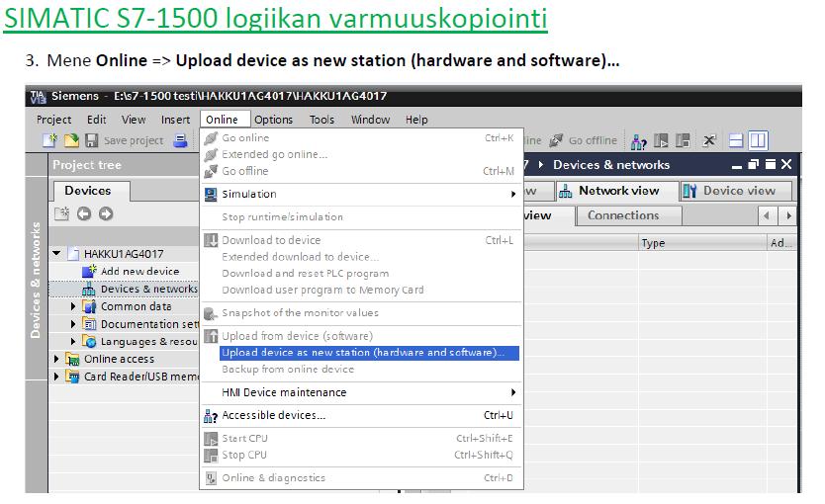825x504 pixels.
Task: Click Stop runtime/simulation menu entry
Action: [x=361, y=217]
